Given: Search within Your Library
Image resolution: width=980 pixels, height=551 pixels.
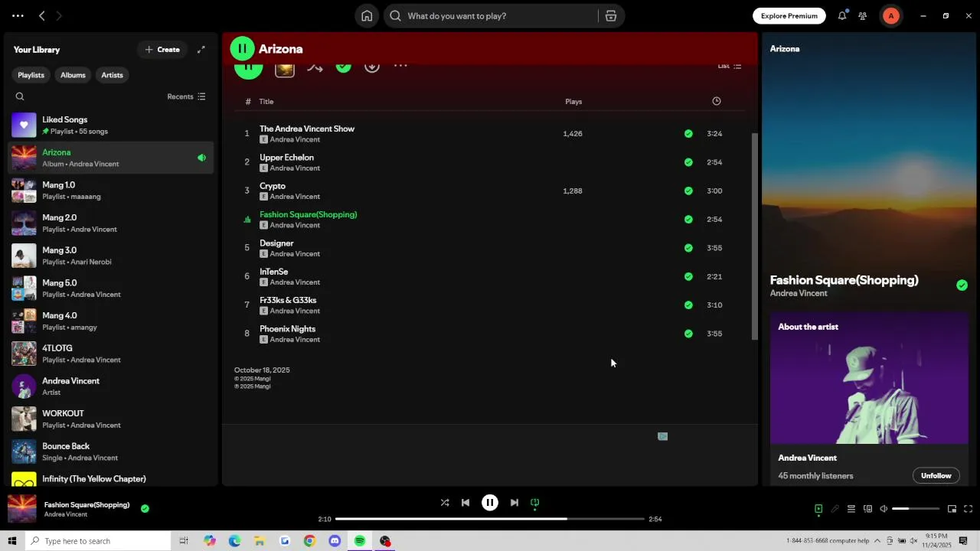Looking at the screenshot, I should coord(20,96).
